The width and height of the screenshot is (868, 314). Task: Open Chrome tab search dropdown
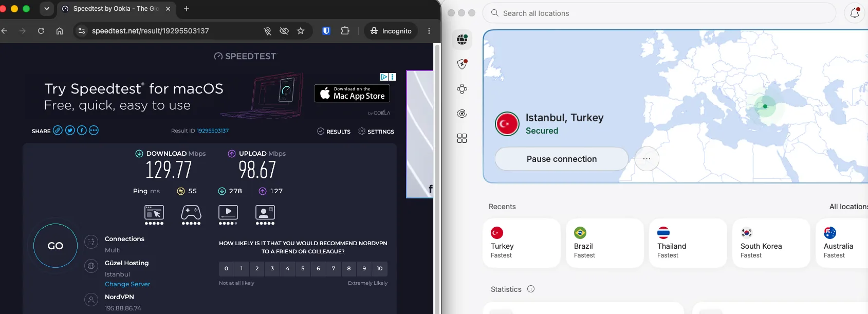pos(47,9)
